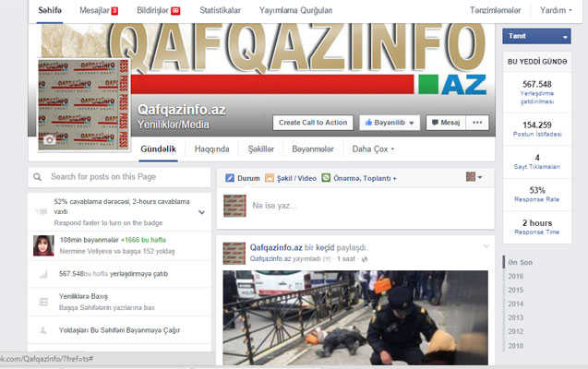Click the reach bar chart icon
The width and height of the screenshot is (588, 369).
43,275
